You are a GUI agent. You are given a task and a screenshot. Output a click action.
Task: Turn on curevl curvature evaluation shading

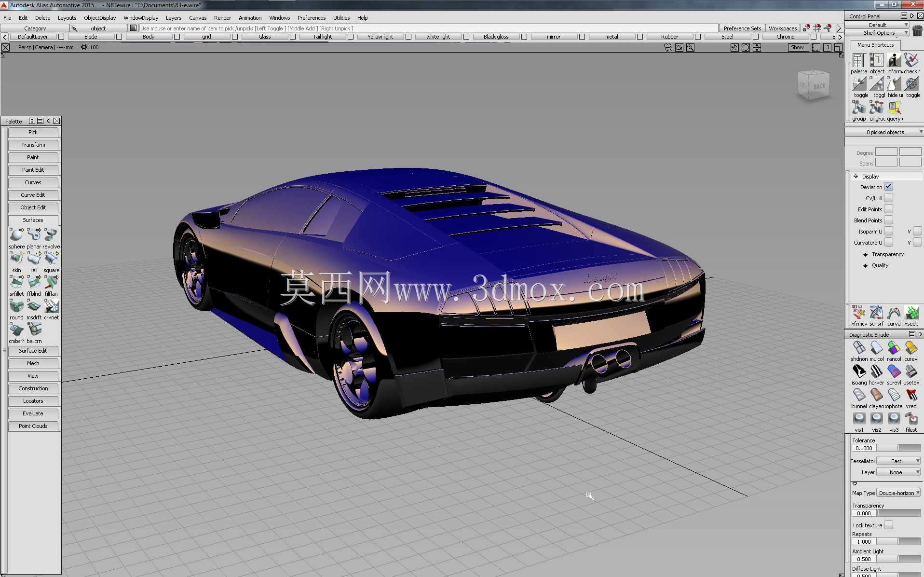pos(911,347)
